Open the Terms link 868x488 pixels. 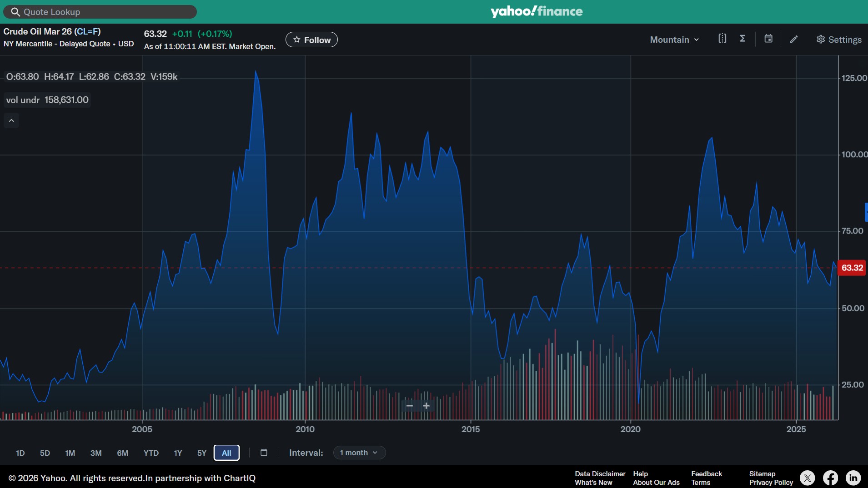click(x=701, y=483)
